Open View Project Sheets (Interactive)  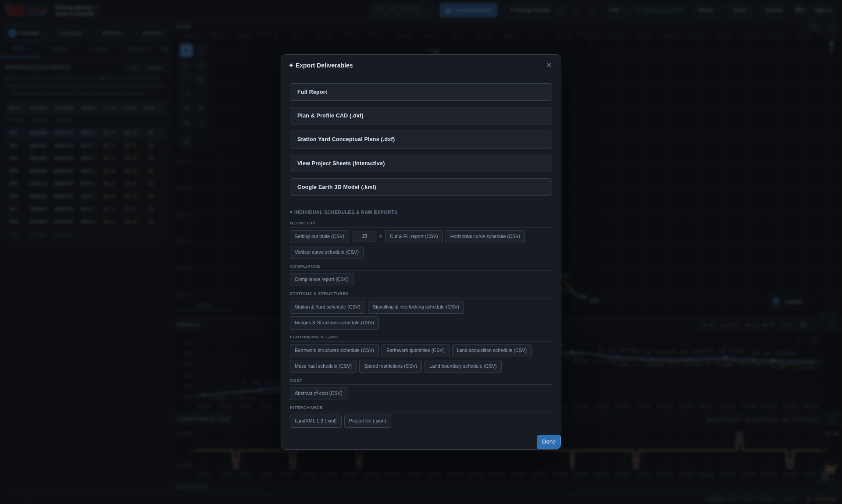(x=421, y=163)
